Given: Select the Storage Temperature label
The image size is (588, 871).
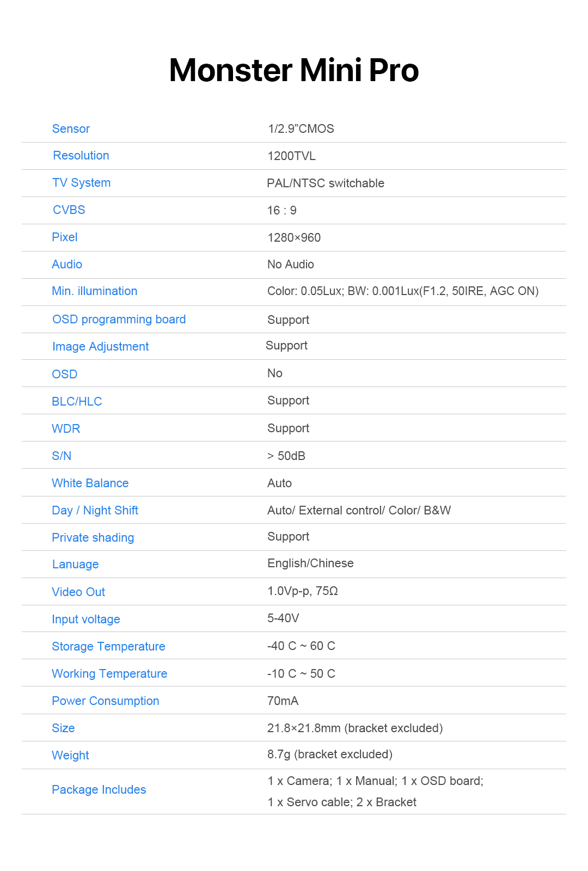Looking at the screenshot, I should click(x=108, y=647).
